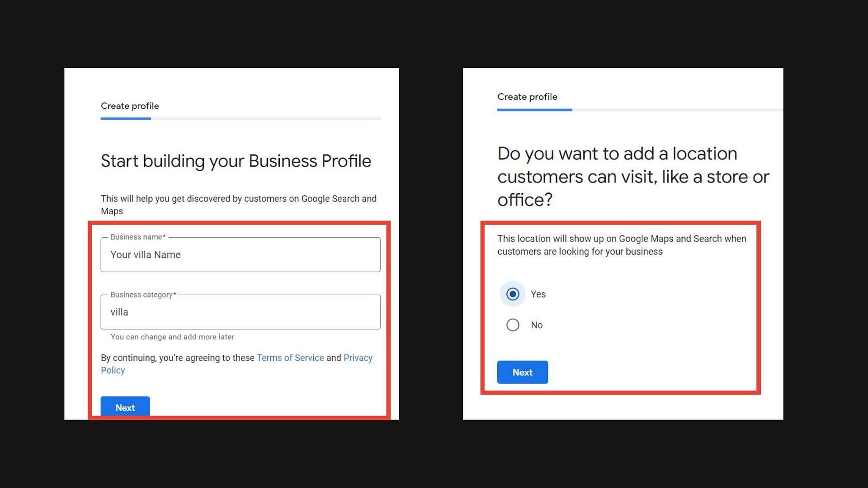Open the Terms of Service link
This screenshot has width=868, height=488.
290,358
